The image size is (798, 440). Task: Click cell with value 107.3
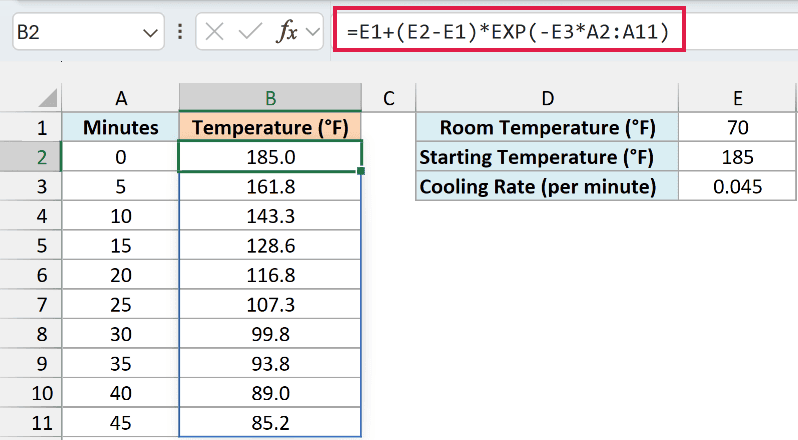click(x=270, y=305)
